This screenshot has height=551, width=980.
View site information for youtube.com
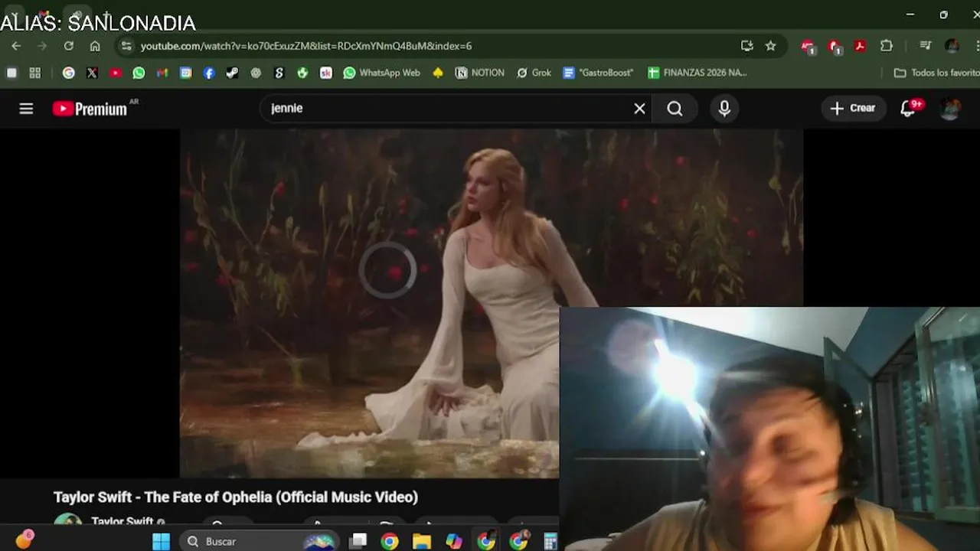point(126,46)
